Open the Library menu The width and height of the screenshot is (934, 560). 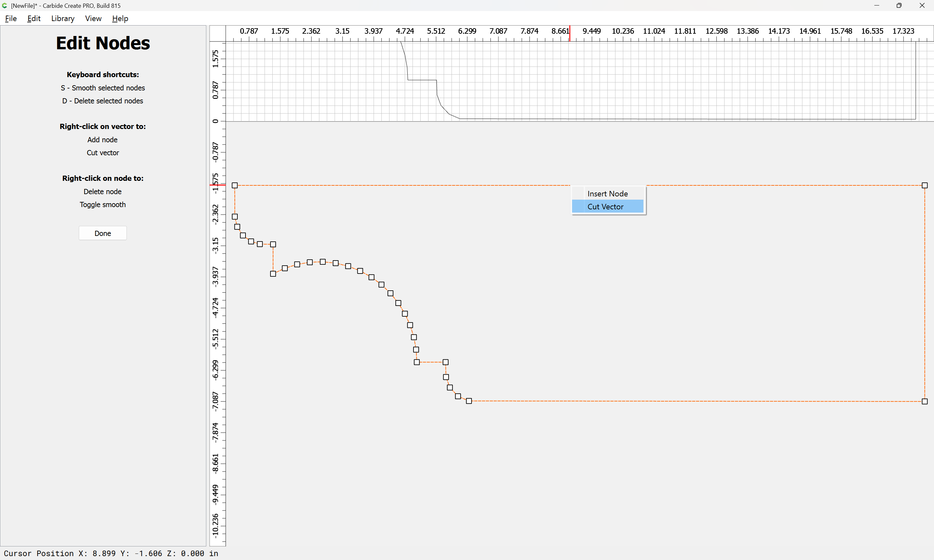63,18
